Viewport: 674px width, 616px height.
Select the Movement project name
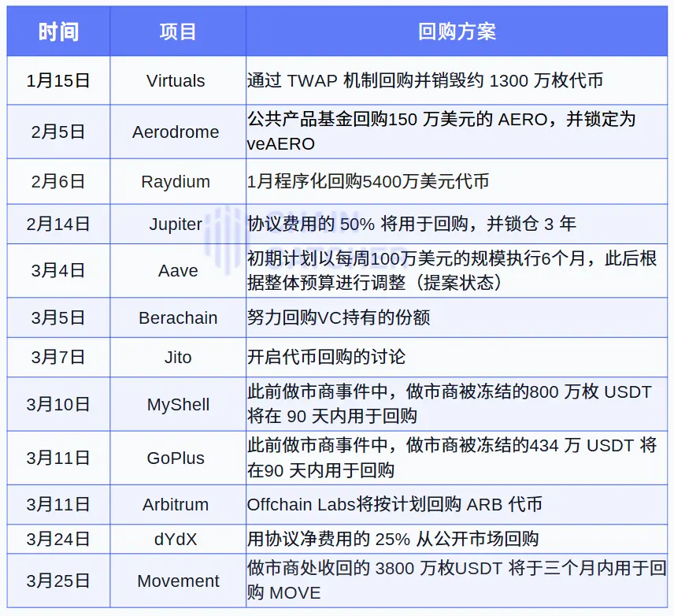pos(176,581)
